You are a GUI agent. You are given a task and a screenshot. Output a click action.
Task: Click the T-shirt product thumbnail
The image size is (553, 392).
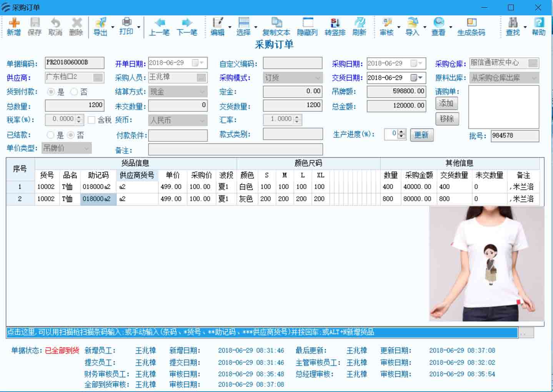click(486, 264)
